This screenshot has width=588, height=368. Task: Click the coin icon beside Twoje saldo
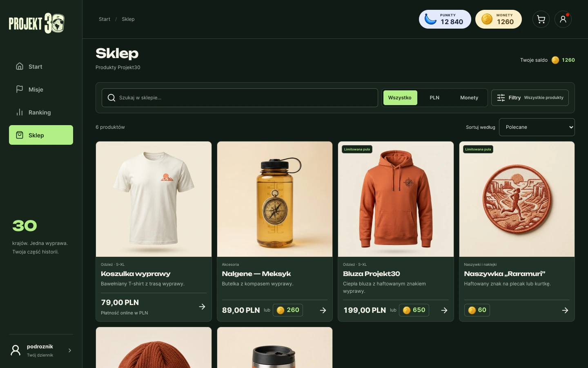coord(555,60)
